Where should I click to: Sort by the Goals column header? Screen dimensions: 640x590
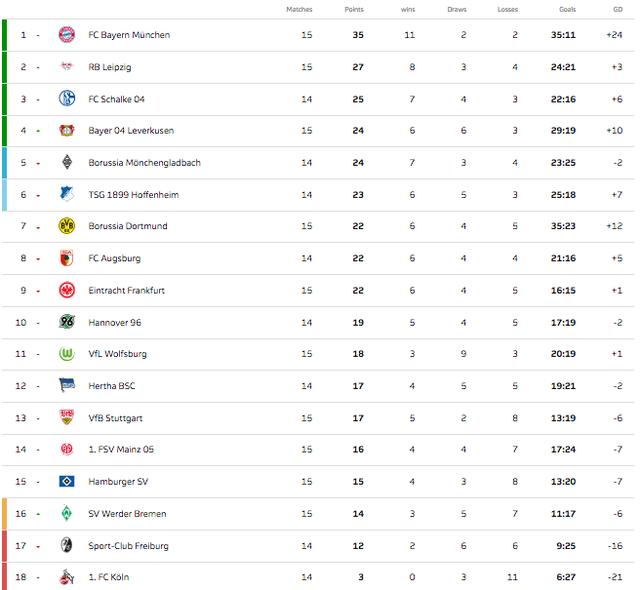tap(567, 9)
